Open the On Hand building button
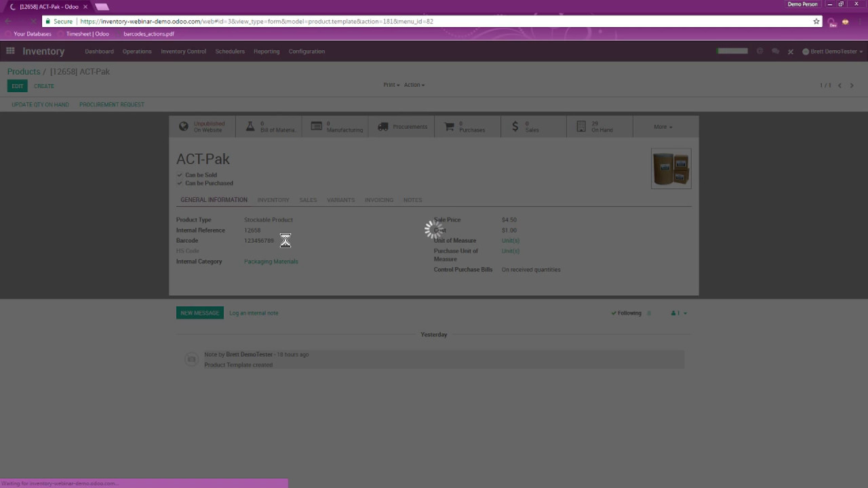Image resolution: width=868 pixels, height=488 pixels. 600,127
